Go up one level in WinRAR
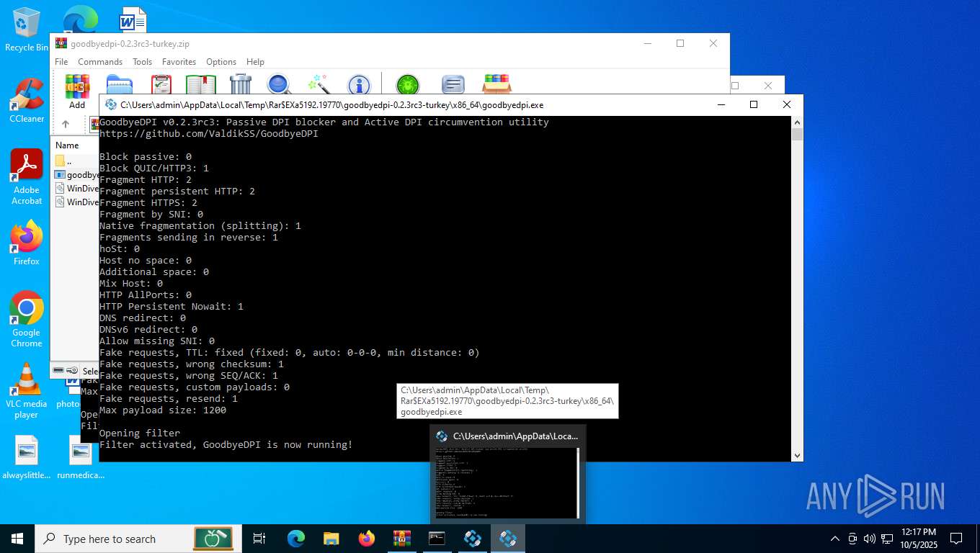Image resolution: width=980 pixels, height=553 pixels. click(x=66, y=124)
